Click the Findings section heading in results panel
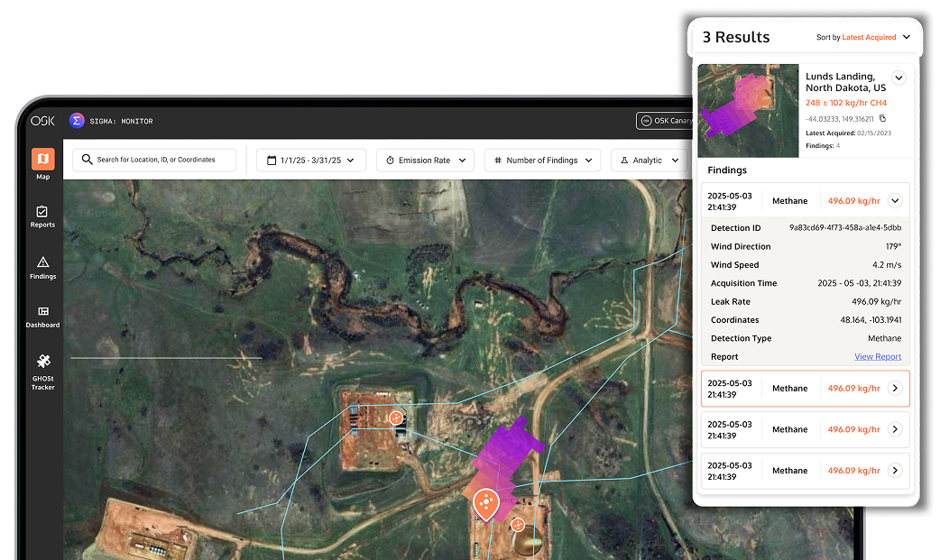940x560 pixels. pyautogui.click(x=727, y=170)
